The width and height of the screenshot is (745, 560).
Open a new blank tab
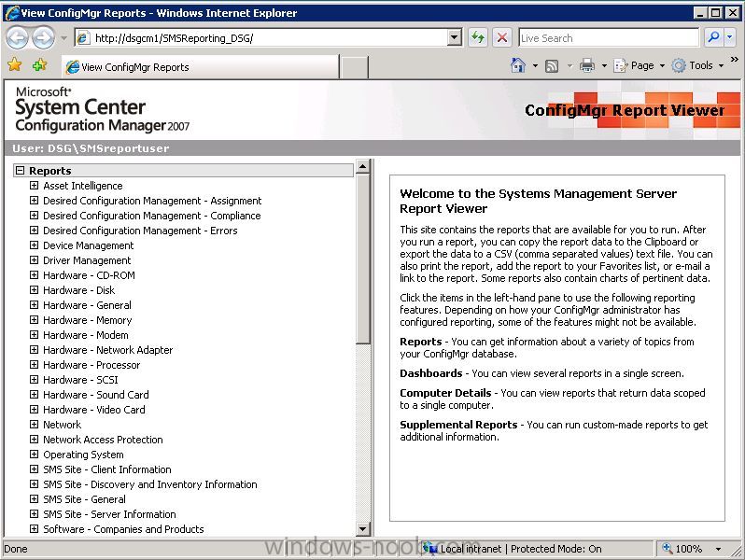[x=355, y=67]
